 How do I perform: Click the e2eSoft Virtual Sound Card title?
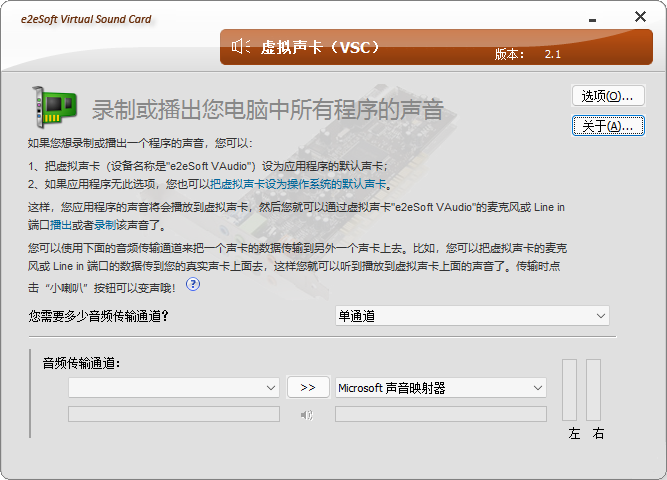click(x=86, y=19)
